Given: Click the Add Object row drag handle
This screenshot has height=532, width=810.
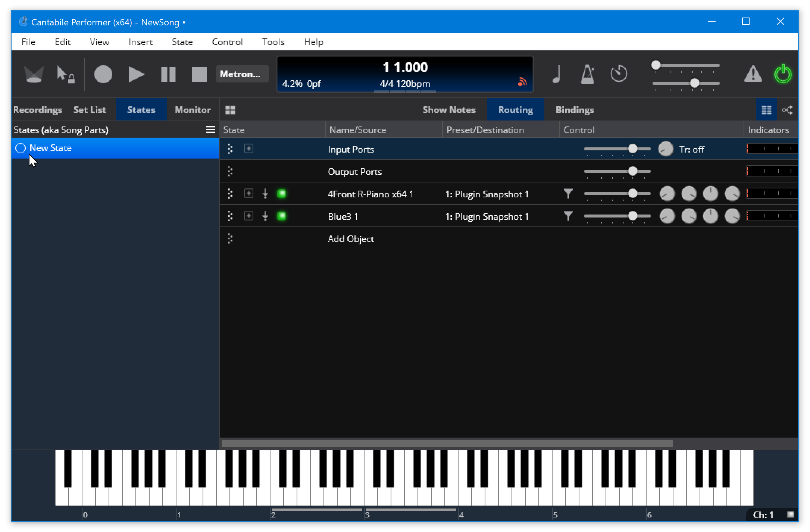Looking at the screenshot, I should point(230,238).
